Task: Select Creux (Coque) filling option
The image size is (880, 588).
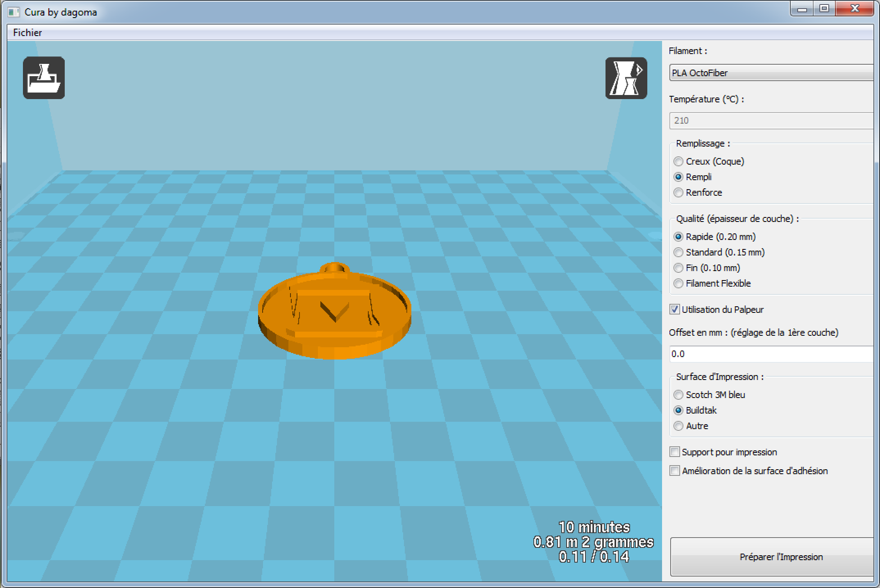Action: click(678, 161)
